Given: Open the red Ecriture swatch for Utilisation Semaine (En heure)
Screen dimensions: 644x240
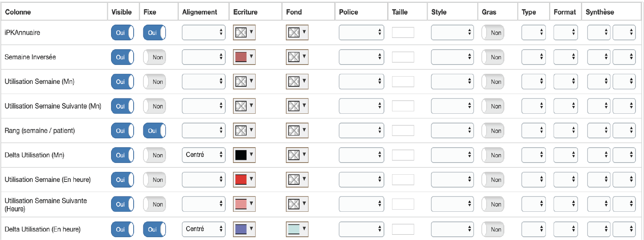Looking at the screenshot, I should tap(244, 180).
